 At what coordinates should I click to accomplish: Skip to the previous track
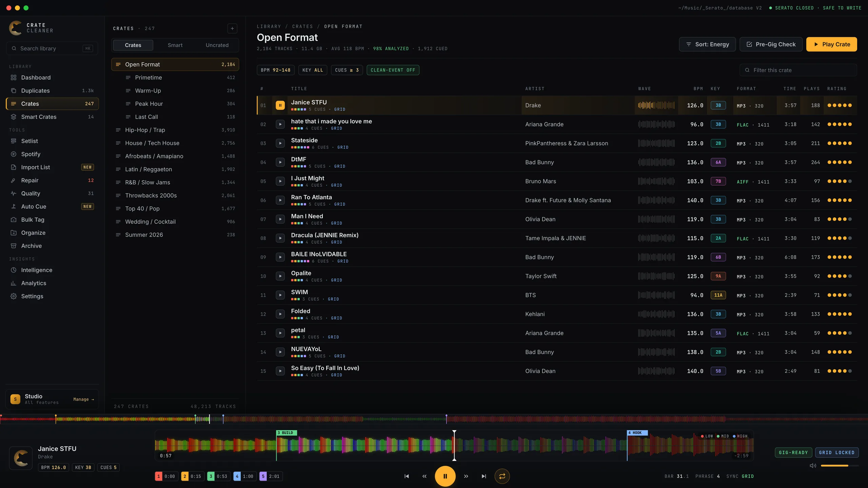pyautogui.click(x=407, y=476)
